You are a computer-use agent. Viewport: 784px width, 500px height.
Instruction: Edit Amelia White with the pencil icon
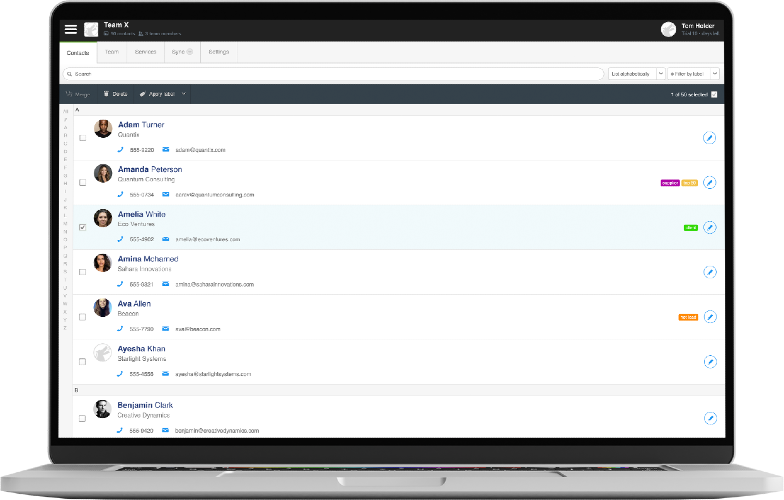click(x=710, y=228)
